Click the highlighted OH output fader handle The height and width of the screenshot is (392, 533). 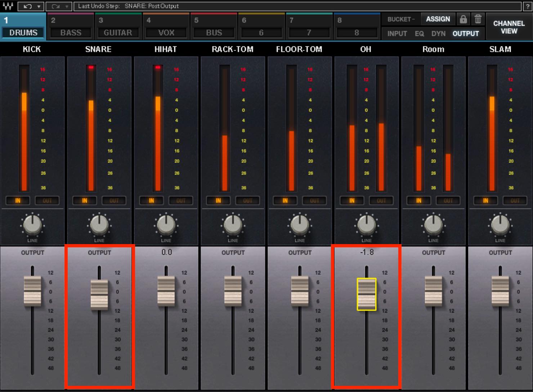(367, 294)
